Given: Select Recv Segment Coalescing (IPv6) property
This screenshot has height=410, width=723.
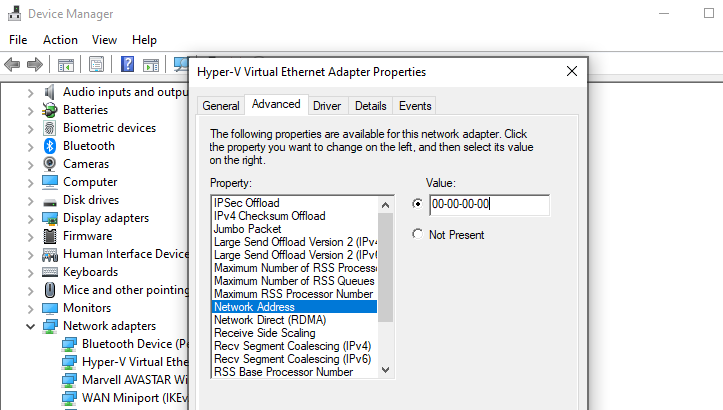Looking at the screenshot, I should [x=294, y=359].
